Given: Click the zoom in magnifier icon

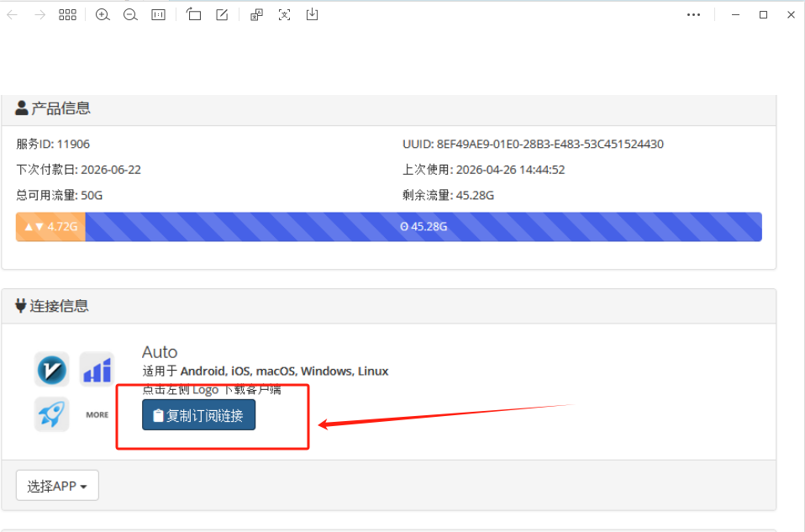Looking at the screenshot, I should [x=103, y=15].
